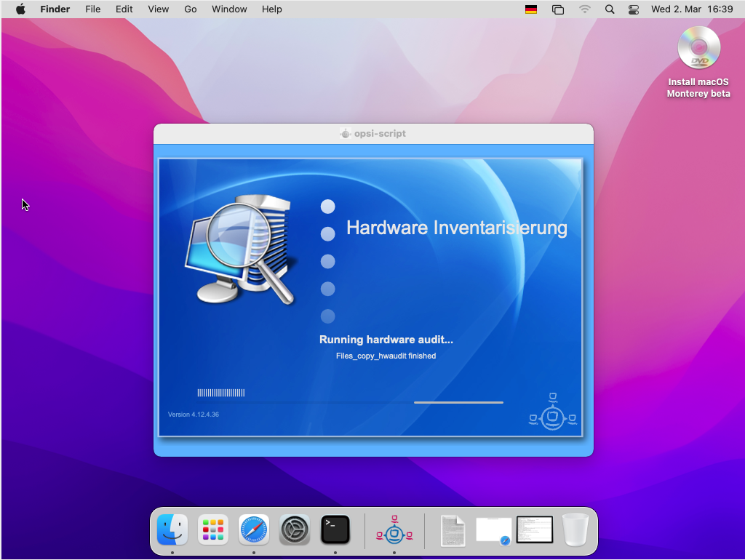Click the Running hardware audit status text
The image size is (745, 560).
point(386,340)
